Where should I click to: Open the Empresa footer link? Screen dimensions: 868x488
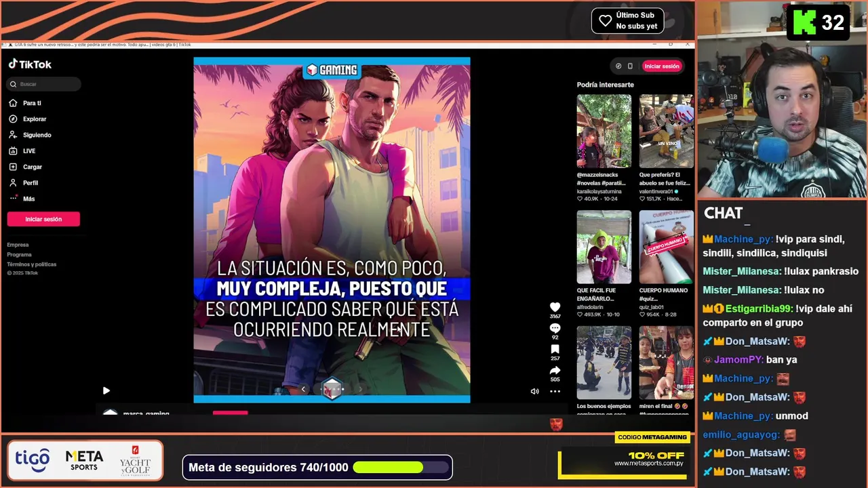pos(18,245)
